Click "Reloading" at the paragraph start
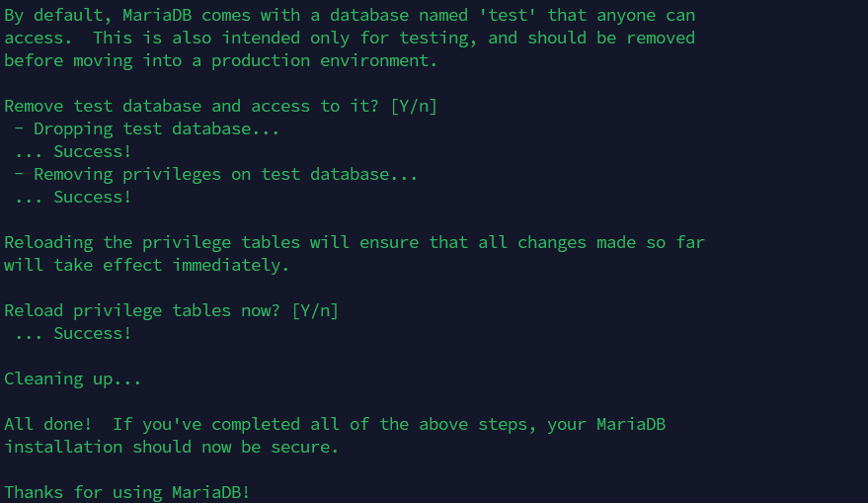The image size is (868, 503). tap(47, 242)
